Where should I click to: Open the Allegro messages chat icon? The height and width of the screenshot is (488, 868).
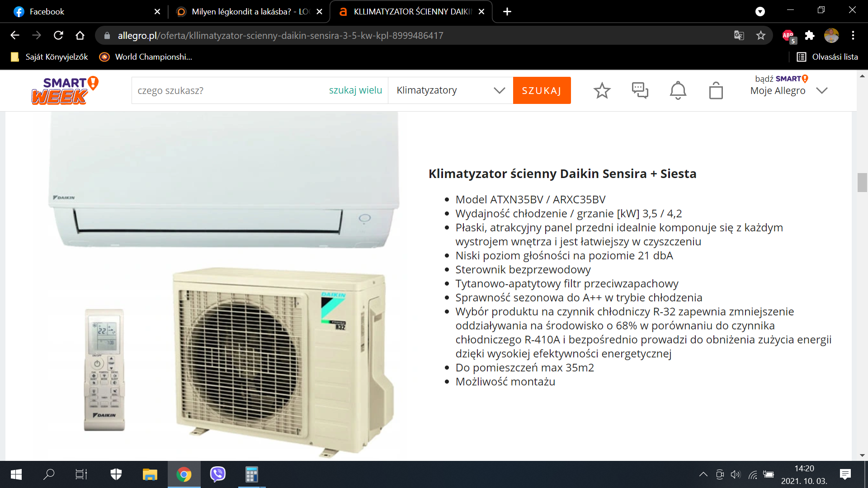[x=640, y=90]
